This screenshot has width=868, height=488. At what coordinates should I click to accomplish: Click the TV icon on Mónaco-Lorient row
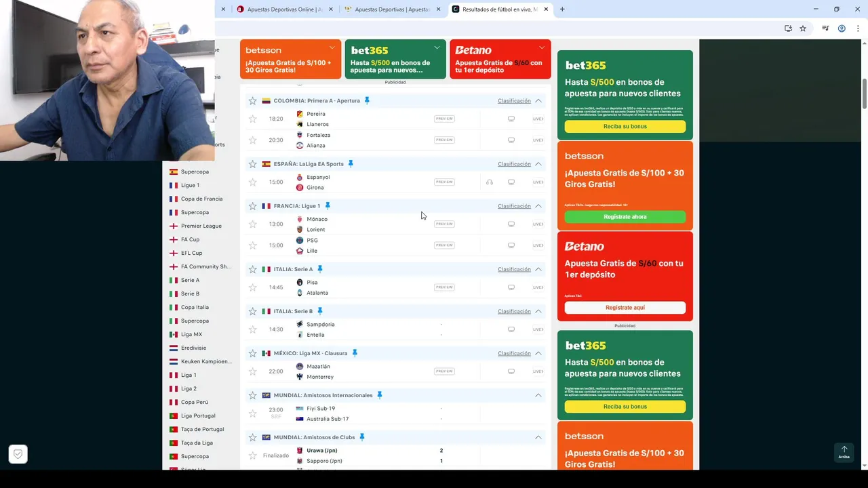511,224
